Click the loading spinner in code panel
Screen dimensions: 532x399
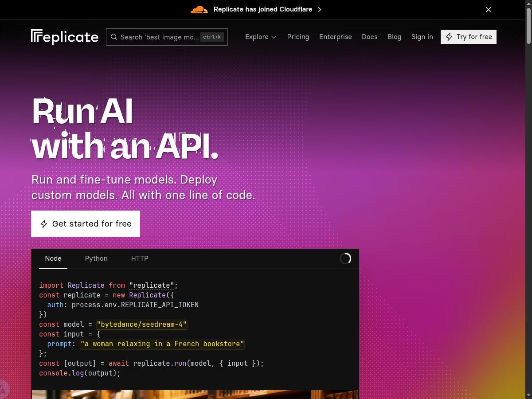[345, 258]
